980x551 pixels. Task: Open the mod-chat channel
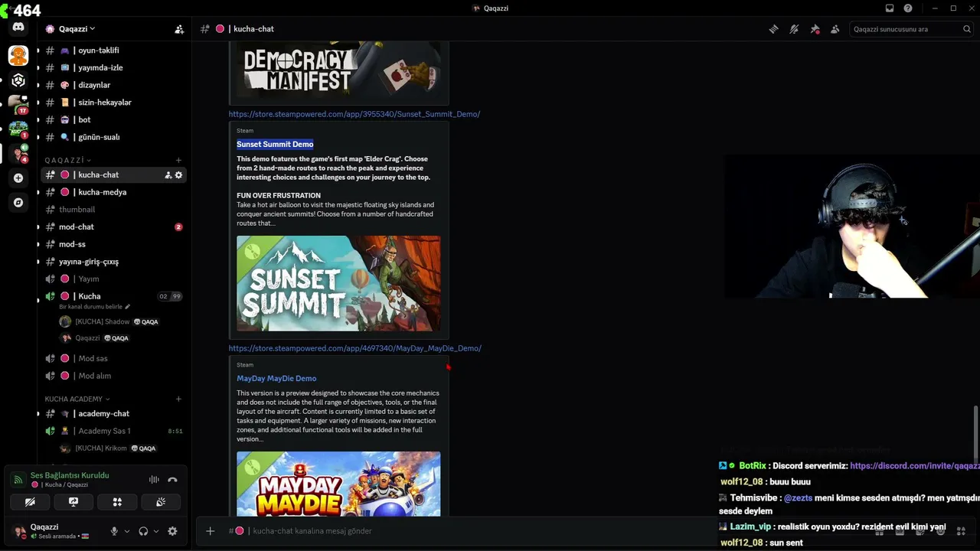[x=113, y=227]
